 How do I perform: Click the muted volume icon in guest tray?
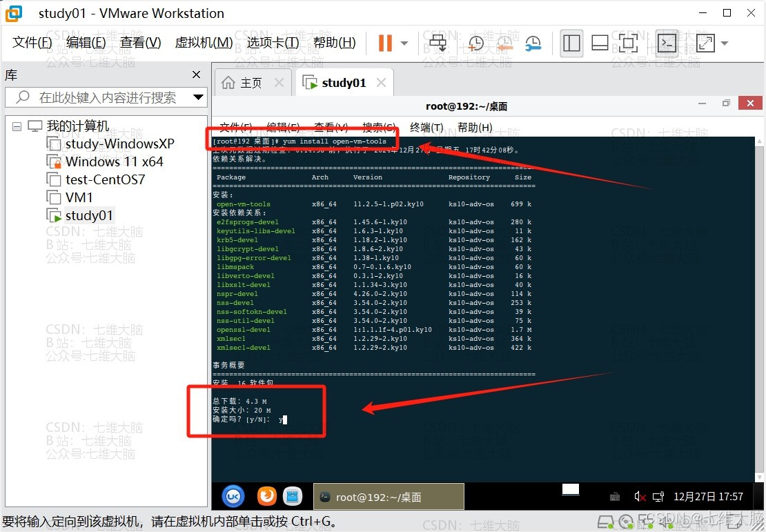[x=640, y=497]
